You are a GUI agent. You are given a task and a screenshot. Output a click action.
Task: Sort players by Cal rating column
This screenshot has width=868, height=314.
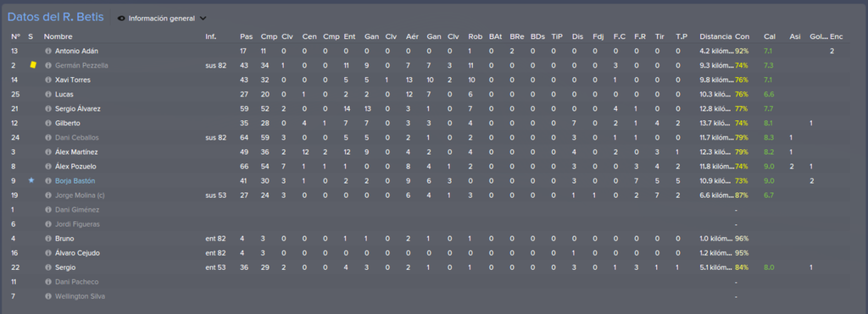click(770, 36)
